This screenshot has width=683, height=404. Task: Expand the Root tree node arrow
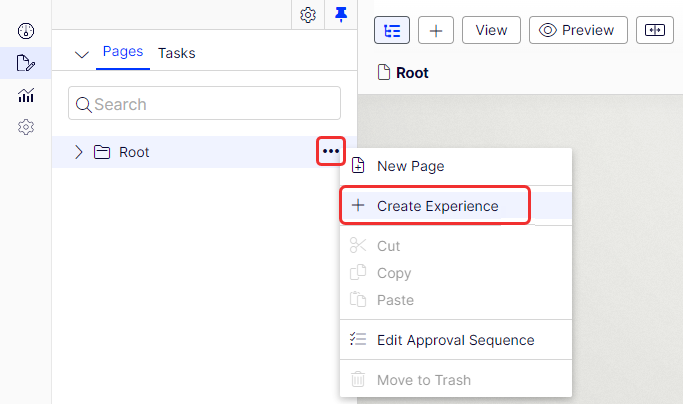(x=78, y=152)
